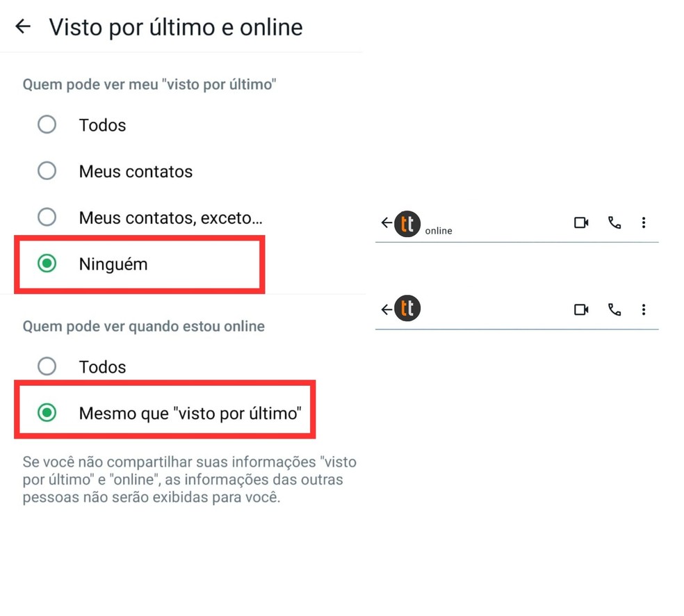Start video call in header without status
684x616 pixels.
(581, 310)
